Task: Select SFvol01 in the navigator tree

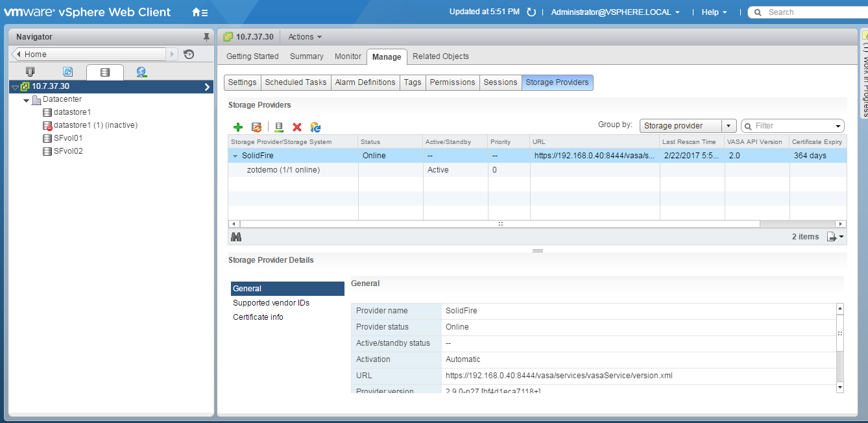Action: point(67,138)
